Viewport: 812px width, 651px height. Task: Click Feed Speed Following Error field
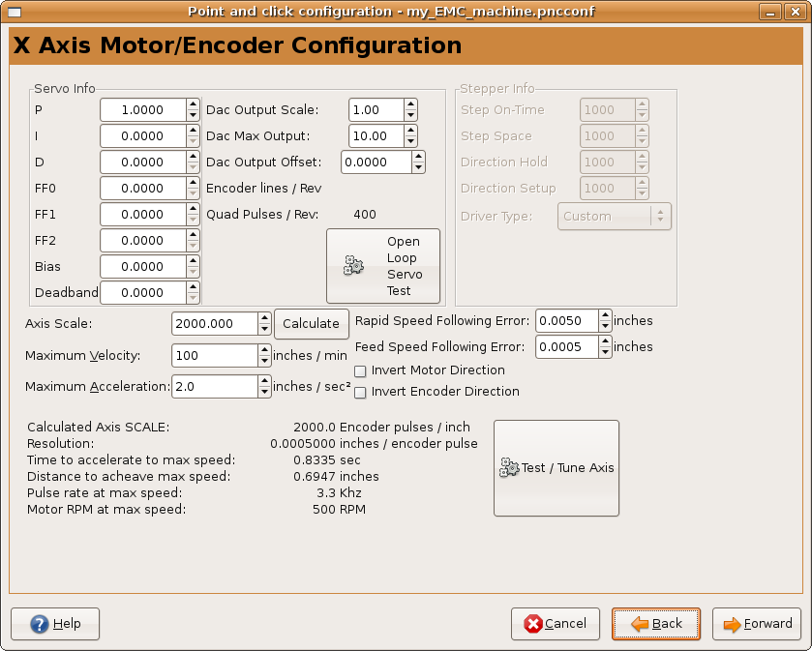[567, 346]
